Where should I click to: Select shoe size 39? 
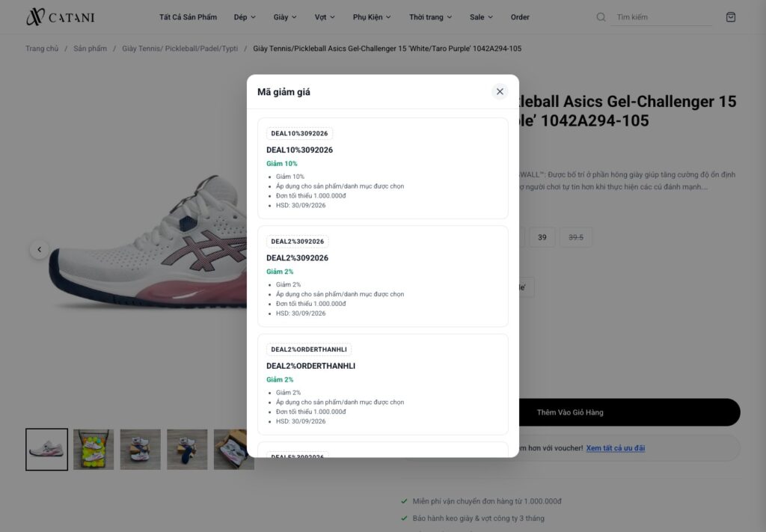pos(542,237)
